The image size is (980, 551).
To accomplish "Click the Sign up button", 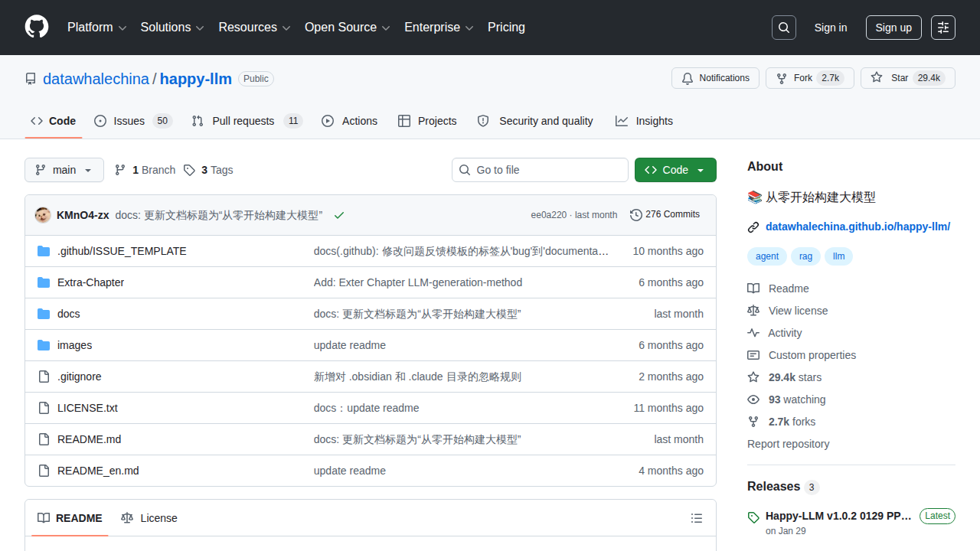I will click(893, 28).
